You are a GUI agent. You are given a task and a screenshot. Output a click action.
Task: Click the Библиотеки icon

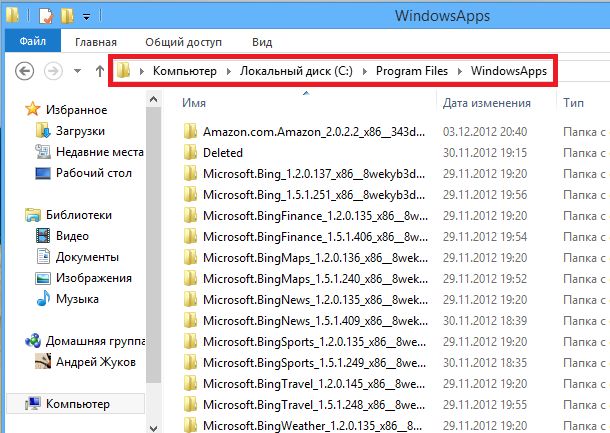click(33, 215)
